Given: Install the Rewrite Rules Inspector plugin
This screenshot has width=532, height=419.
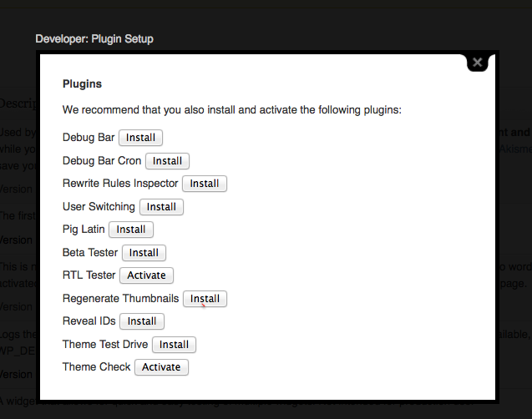Looking at the screenshot, I should (205, 184).
